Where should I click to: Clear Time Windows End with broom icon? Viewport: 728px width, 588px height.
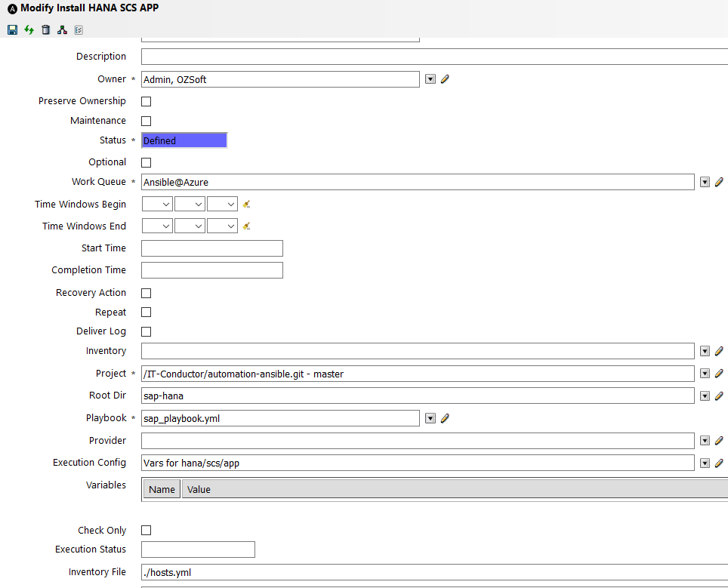[x=246, y=226]
